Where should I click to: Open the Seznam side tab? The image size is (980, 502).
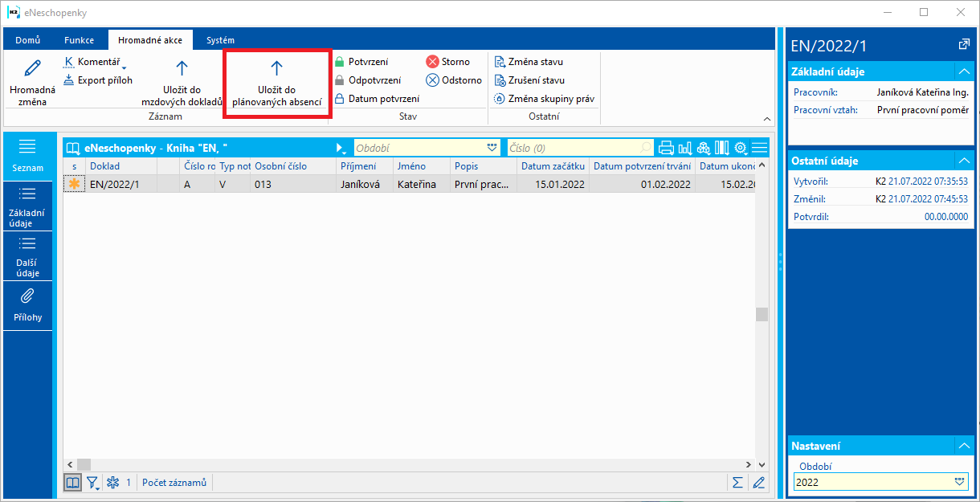point(27,157)
